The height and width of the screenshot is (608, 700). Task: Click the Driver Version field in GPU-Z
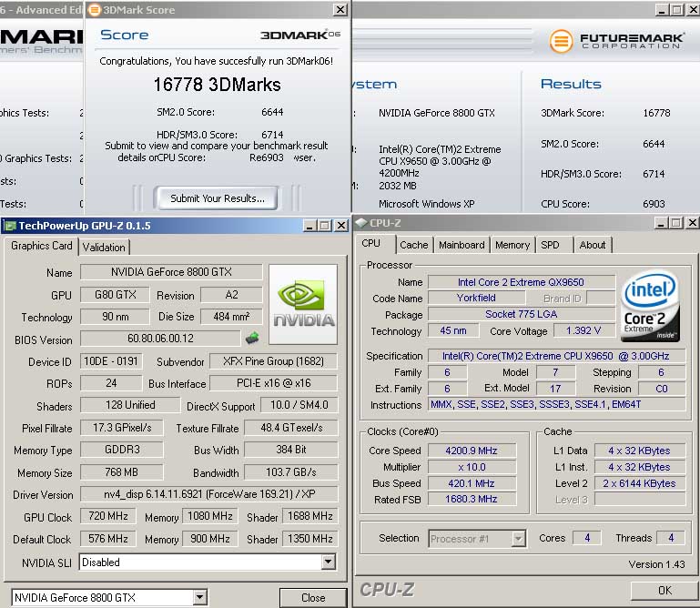209,494
